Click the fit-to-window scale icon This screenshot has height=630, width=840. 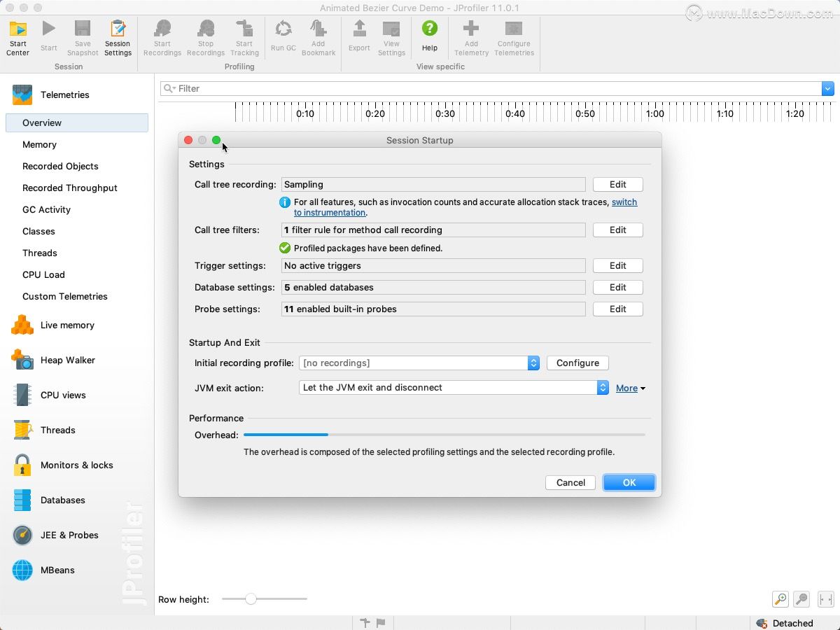[x=825, y=599]
